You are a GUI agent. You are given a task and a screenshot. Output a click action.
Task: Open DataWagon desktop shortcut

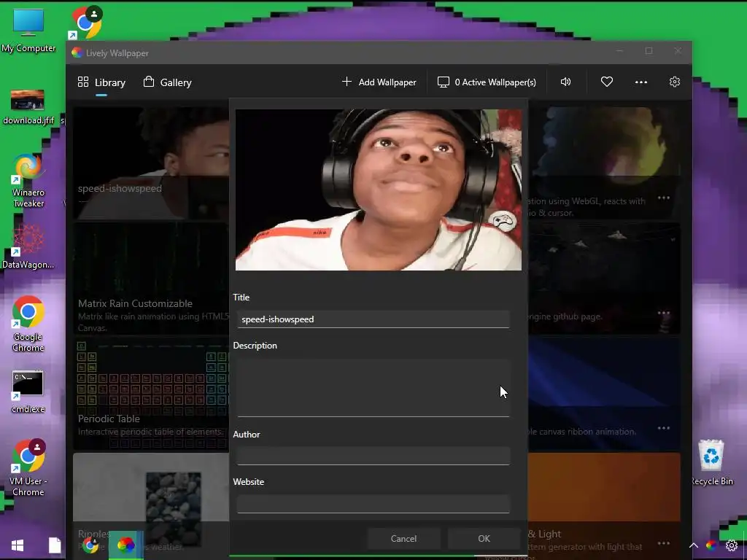coord(28,248)
